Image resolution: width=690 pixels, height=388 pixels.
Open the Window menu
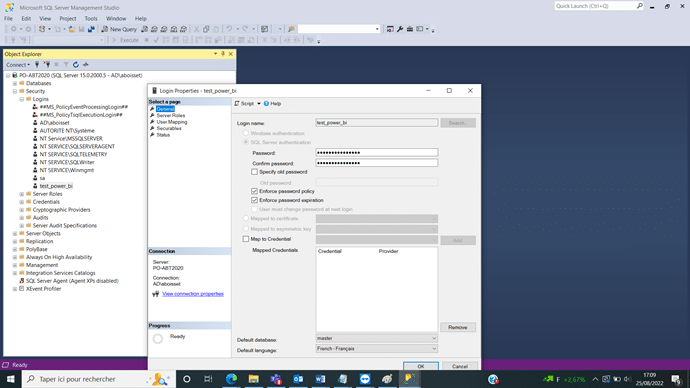[116, 18]
